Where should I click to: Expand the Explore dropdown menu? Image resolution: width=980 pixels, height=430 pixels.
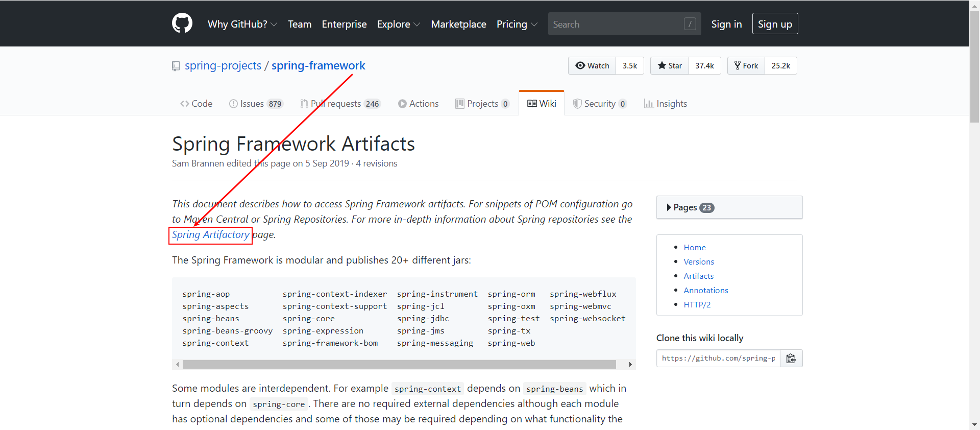pos(399,24)
